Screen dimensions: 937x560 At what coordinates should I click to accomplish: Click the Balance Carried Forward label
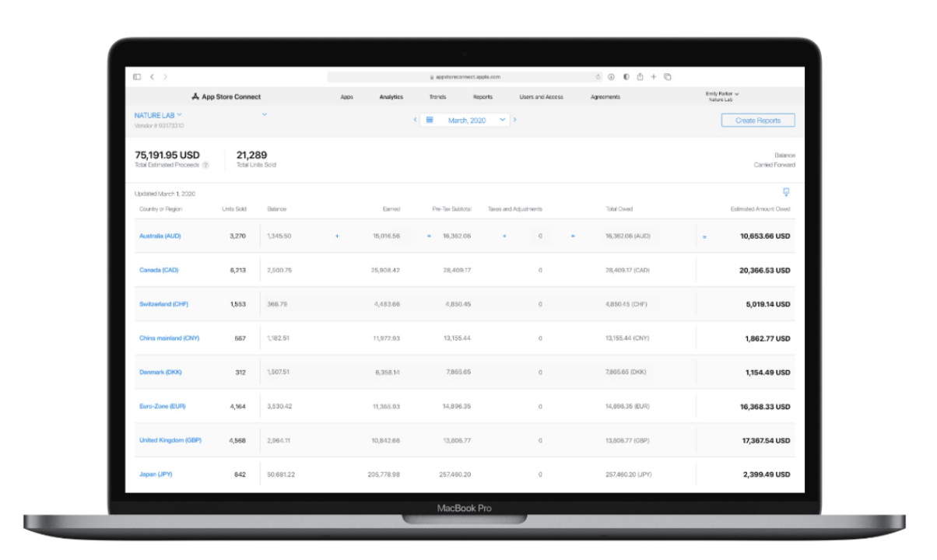click(x=774, y=160)
